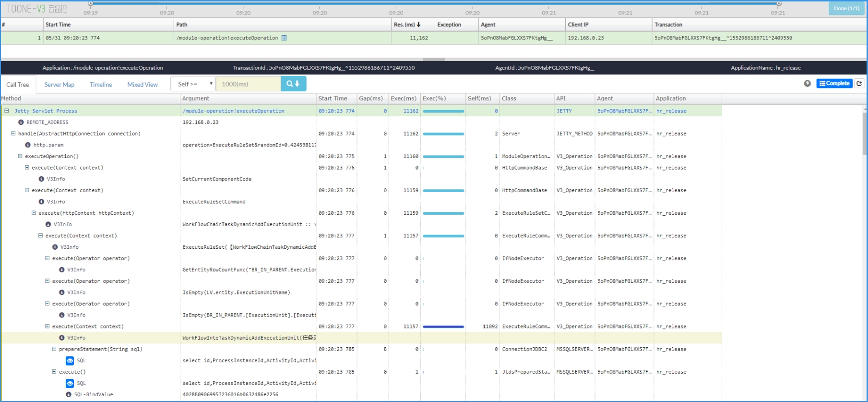Click the hr_release application link in Jetty row

point(671,111)
